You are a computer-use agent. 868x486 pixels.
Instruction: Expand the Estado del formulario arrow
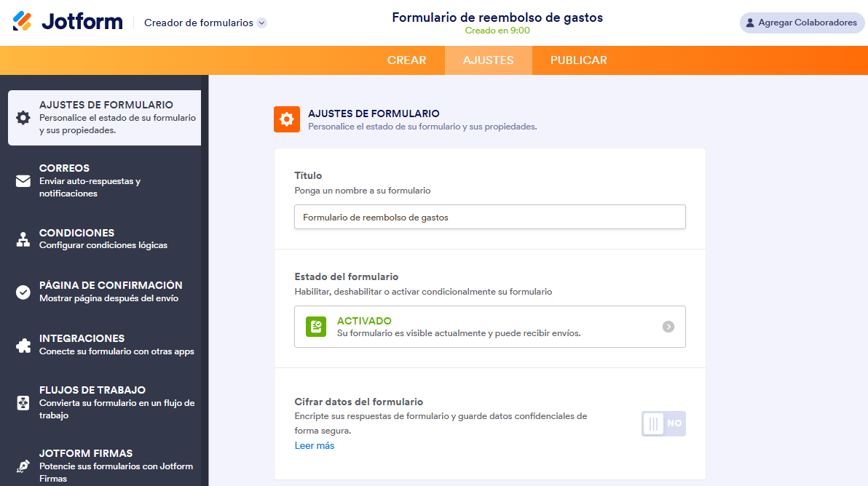point(668,327)
